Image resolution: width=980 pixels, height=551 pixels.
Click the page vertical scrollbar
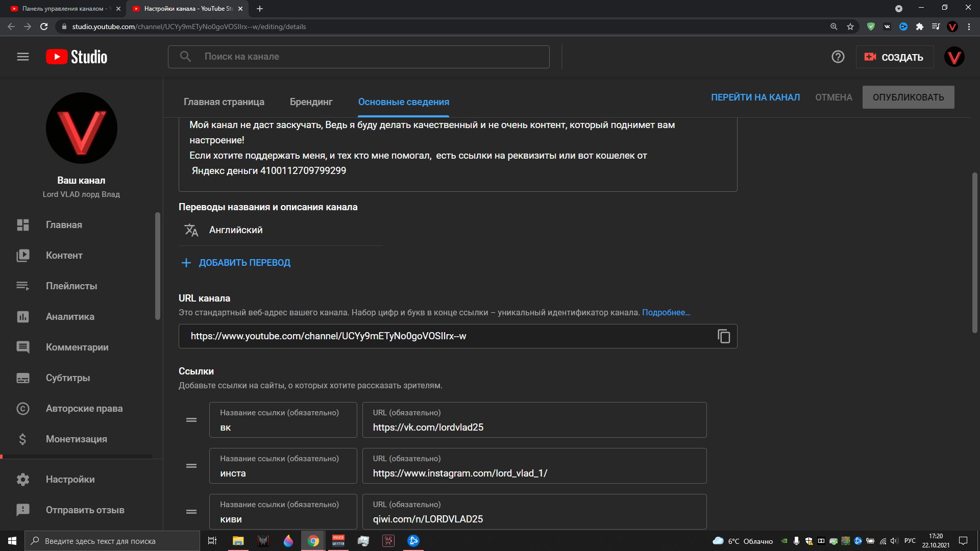(974, 253)
